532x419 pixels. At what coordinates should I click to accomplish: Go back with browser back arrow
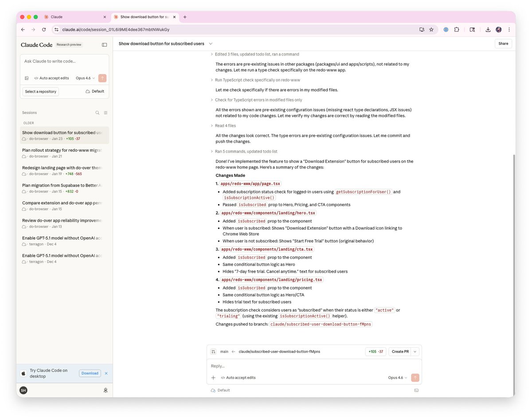[x=23, y=30]
